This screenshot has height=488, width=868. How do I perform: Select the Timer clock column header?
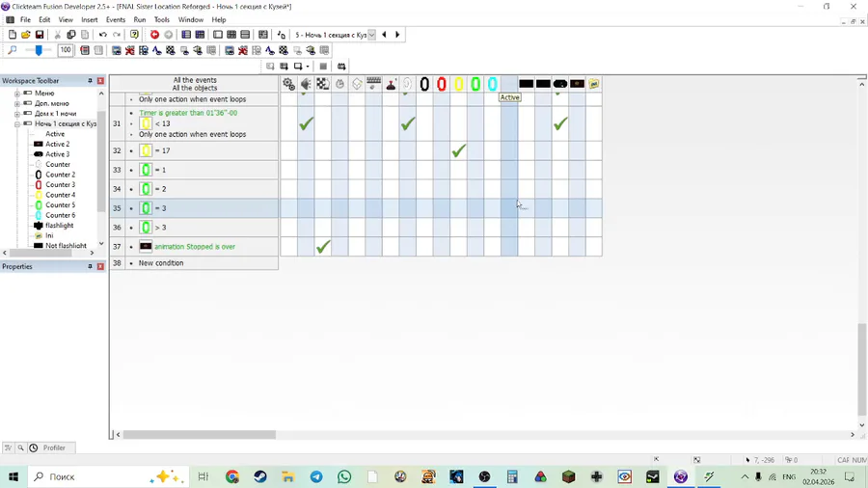(339, 84)
